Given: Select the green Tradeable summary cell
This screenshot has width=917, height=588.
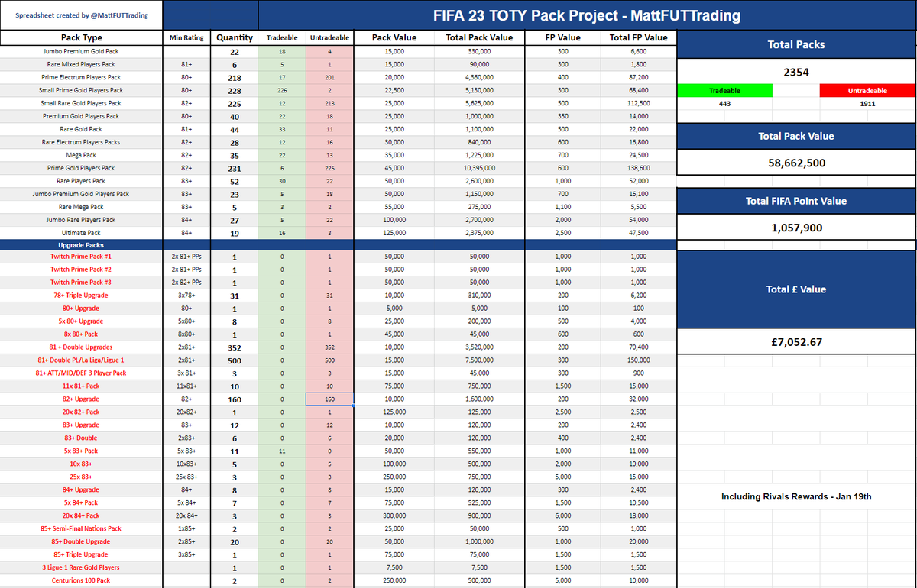Looking at the screenshot, I should click(x=725, y=91).
